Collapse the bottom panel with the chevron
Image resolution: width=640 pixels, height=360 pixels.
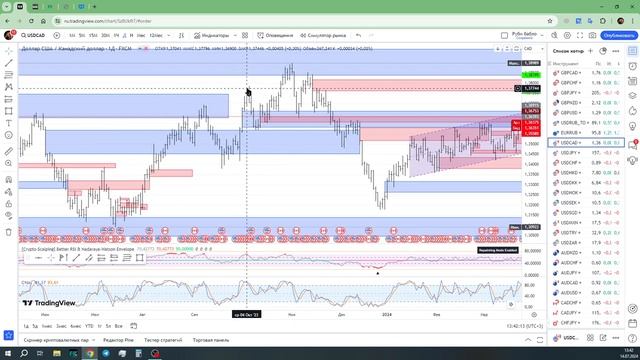pyautogui.click(x=528, y=340)
